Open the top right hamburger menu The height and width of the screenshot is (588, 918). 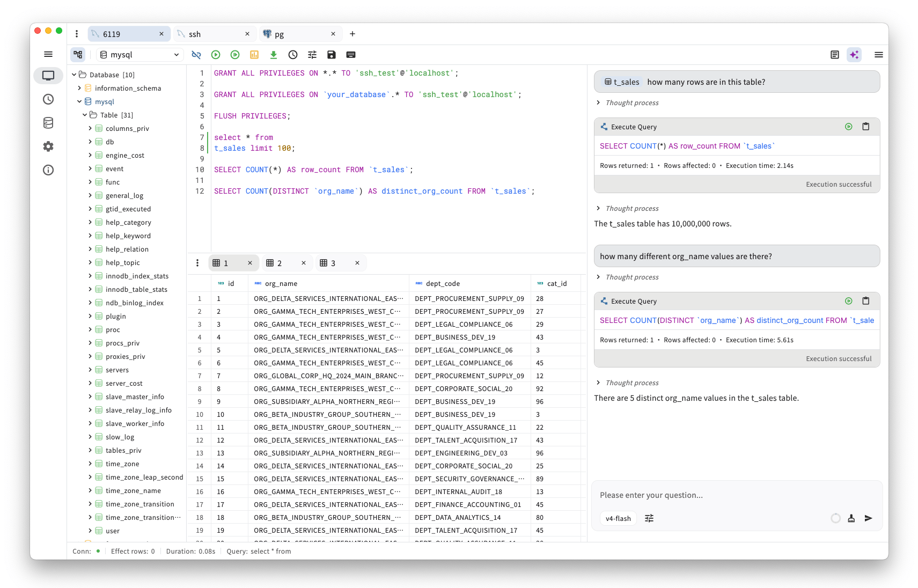[x=879, y=55]
